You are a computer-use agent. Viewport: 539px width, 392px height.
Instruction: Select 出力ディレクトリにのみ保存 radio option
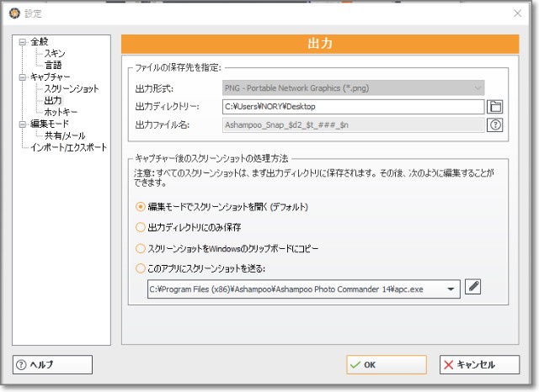(141, 227)
